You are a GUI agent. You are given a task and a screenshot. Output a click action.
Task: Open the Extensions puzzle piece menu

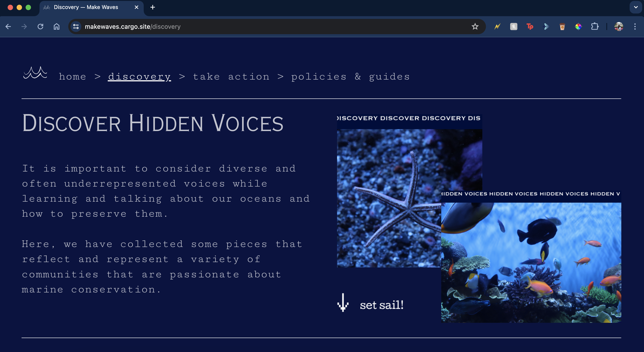tap(595, 27)
